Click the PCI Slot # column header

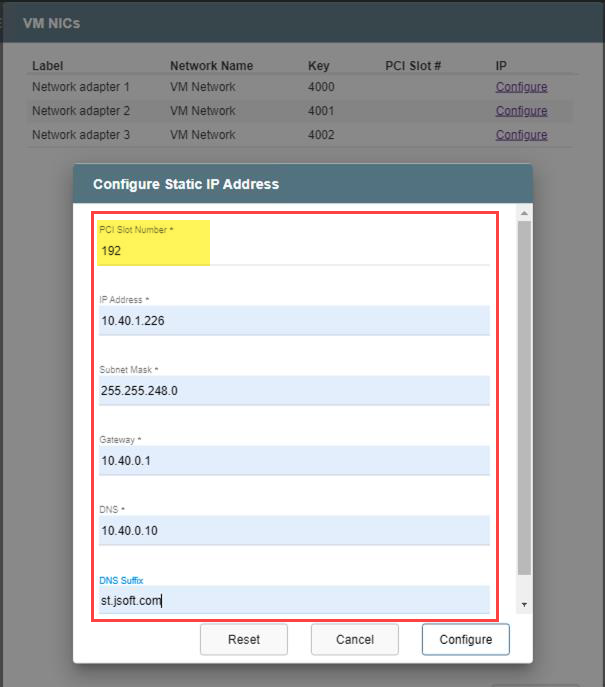pyautogui.click(x=413, y=66)
